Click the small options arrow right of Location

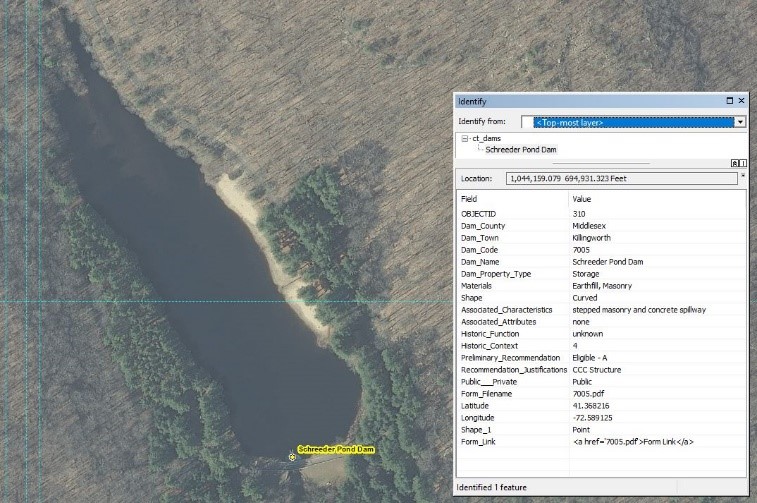click(742, 177)
